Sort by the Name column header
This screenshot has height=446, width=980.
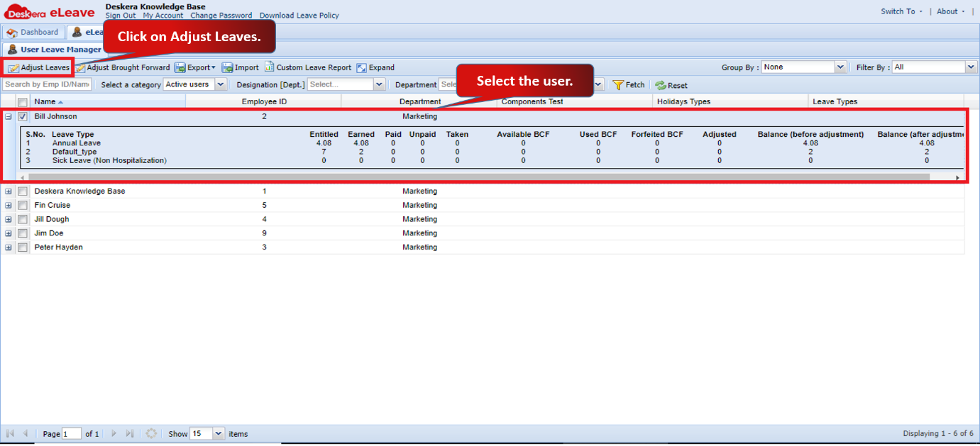(x=108, y=102)
